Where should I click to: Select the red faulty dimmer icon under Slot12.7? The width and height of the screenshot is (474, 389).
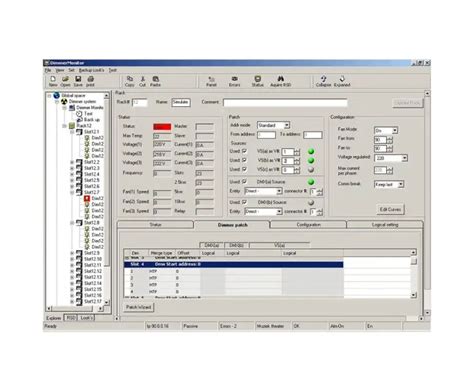[x=87, y=198]
